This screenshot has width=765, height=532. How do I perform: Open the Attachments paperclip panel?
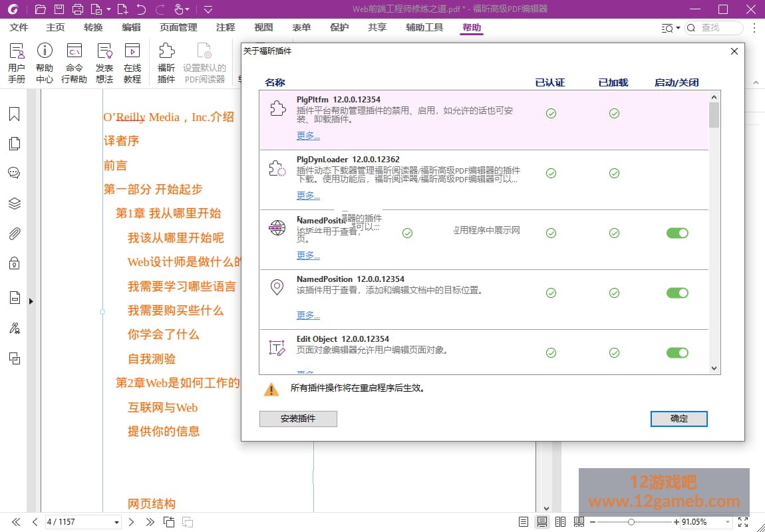(14, 233)
